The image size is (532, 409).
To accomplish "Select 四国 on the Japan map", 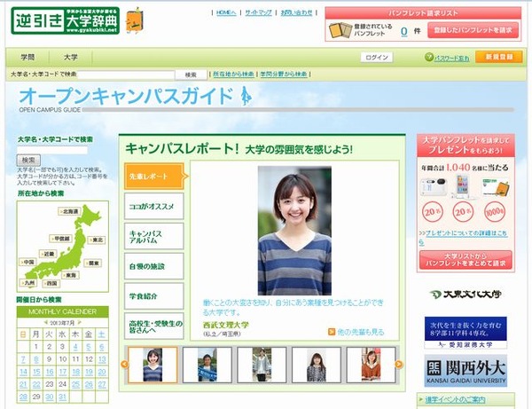I will pyautogui.click(x=51, y=283).
